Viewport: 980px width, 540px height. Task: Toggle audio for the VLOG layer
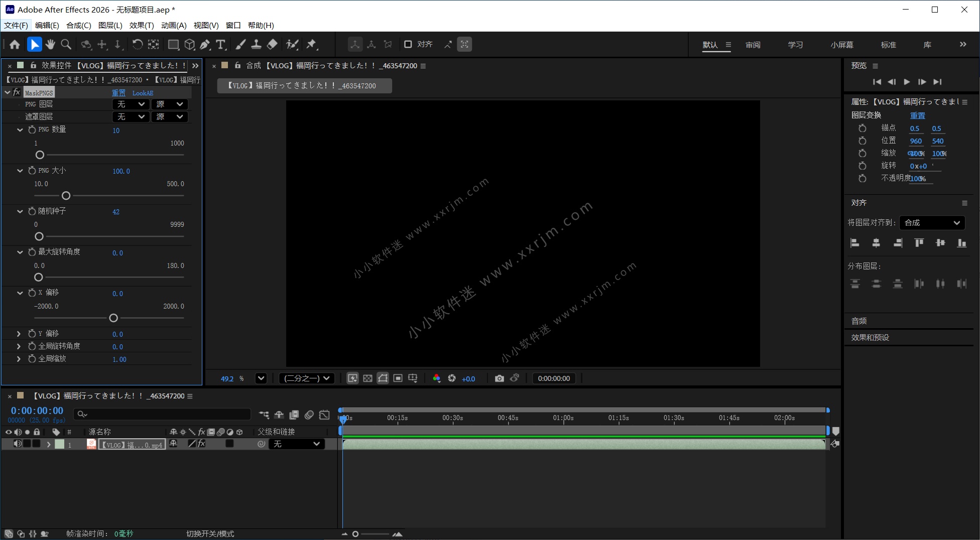tap(18, 444)
